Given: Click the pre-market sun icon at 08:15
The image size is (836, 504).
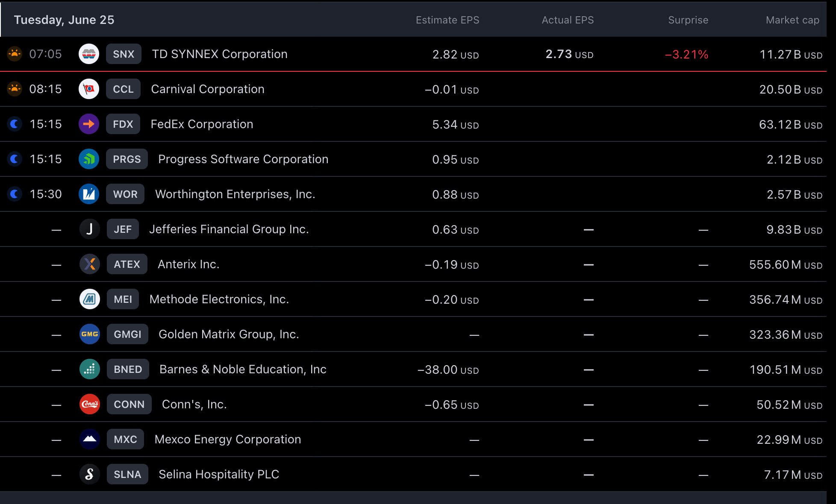Looking at the screenshot, I should coord(15,89).
